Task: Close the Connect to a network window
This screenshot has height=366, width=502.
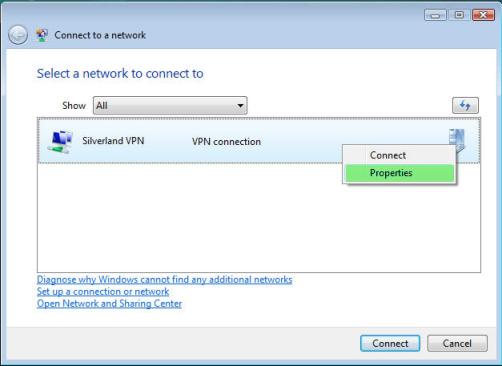Action: (483, 15)
